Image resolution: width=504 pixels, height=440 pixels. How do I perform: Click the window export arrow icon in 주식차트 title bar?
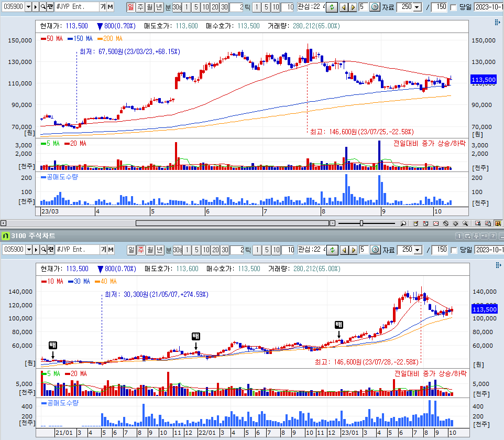468,236
